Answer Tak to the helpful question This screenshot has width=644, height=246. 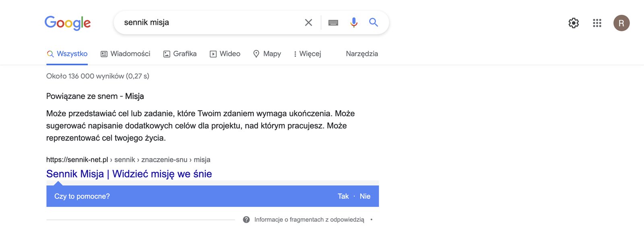tap(343, 196)
